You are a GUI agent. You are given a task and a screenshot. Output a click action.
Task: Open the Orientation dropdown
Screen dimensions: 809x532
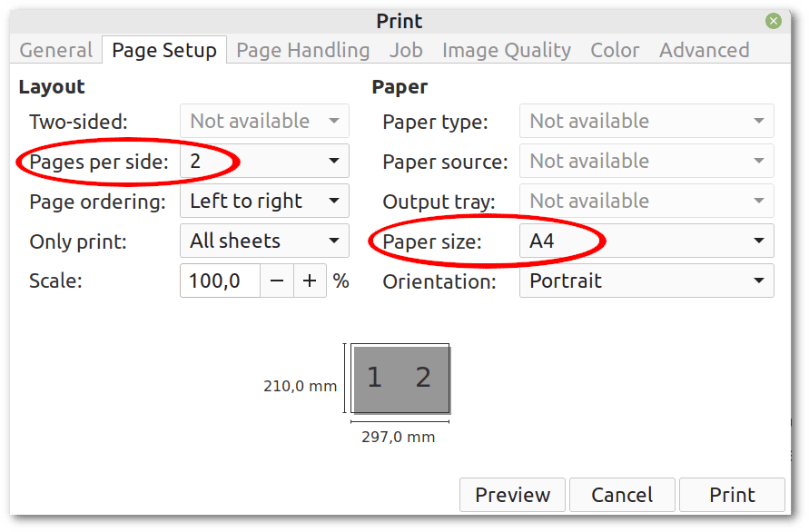pos(646,281)
